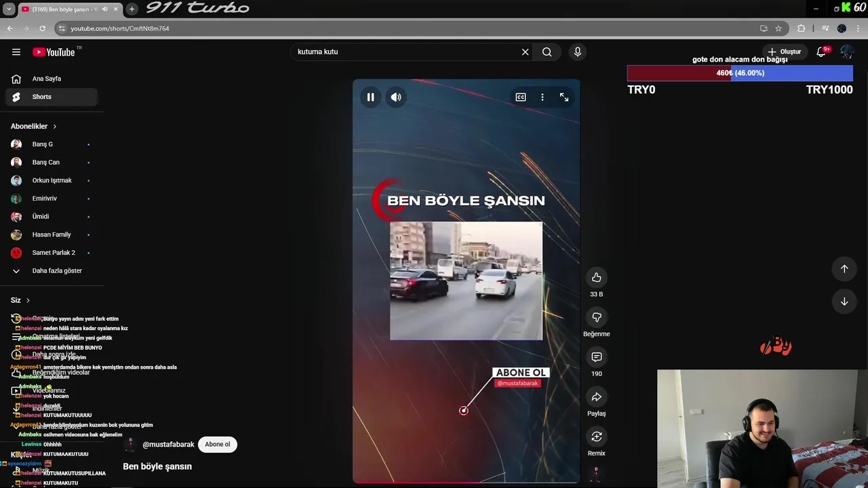
Task: Clear the search box text
Action: [525, 52]
